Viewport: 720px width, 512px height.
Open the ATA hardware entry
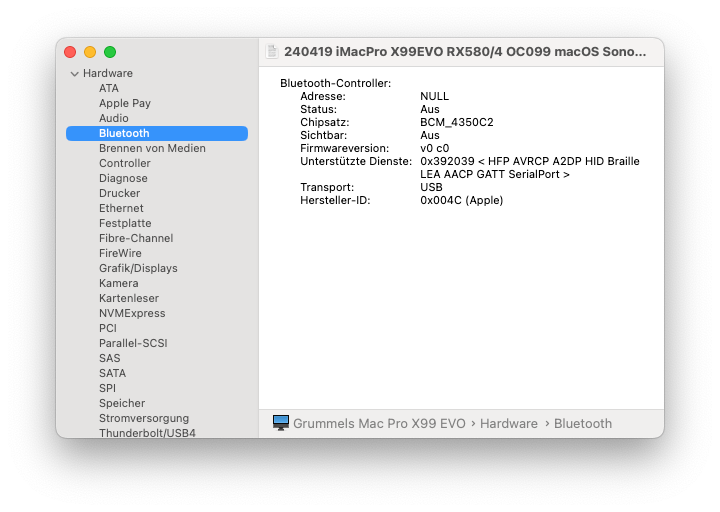tap(109, 88)
